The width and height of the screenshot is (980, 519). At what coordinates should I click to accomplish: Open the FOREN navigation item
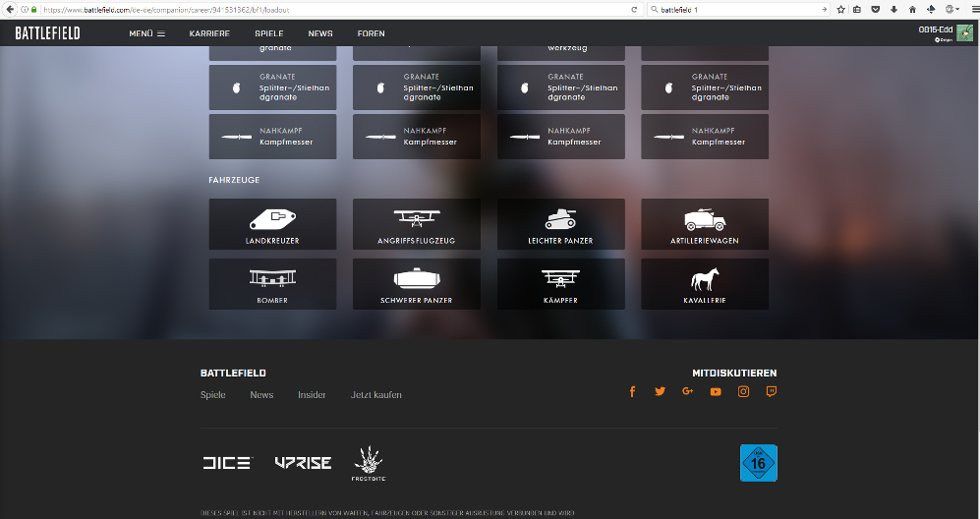point(371,33)
